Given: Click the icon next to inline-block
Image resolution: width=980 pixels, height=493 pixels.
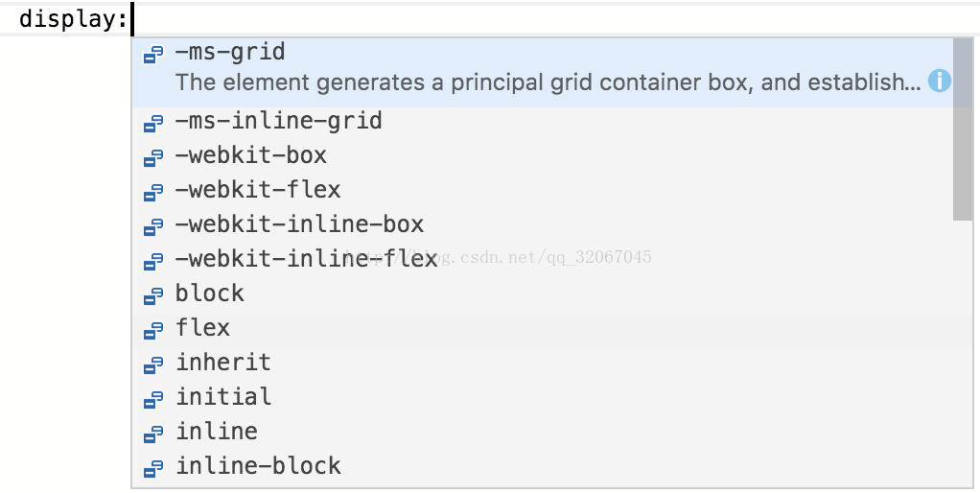Looking at the screenshot, I should 153,467.
